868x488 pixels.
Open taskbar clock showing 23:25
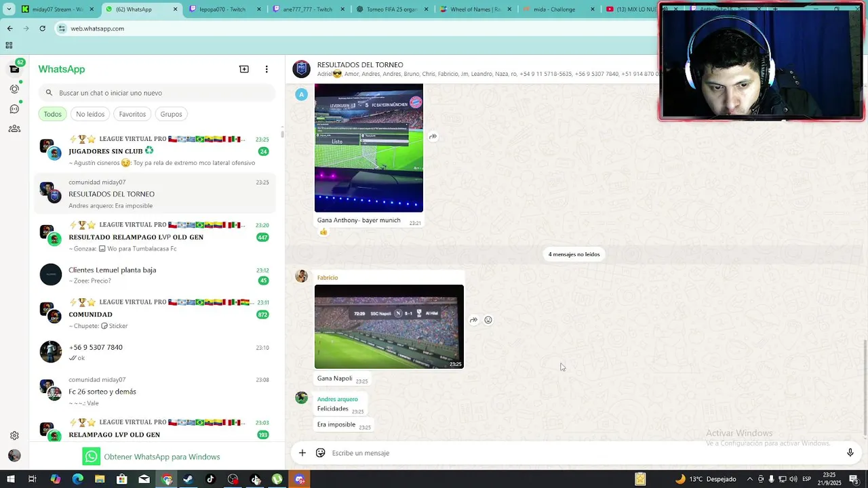click(829, 479)
